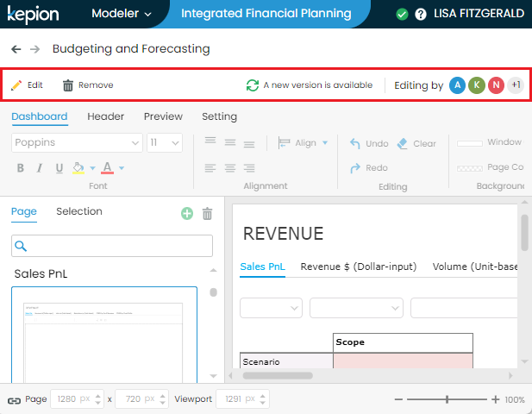Select the Sales PnL page thumbnail
The height and width of the screenshot is (414, 532).
point(104,336)
